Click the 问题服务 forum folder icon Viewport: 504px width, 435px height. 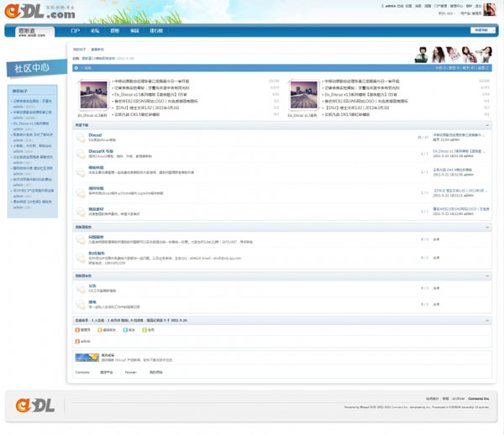tap(80, 239)
